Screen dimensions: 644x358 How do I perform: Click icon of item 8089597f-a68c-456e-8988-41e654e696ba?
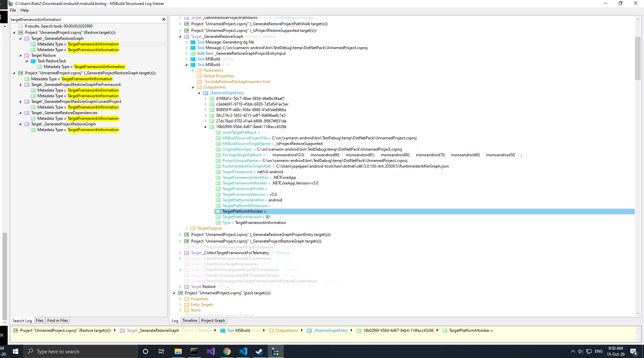tap(212, 110)
